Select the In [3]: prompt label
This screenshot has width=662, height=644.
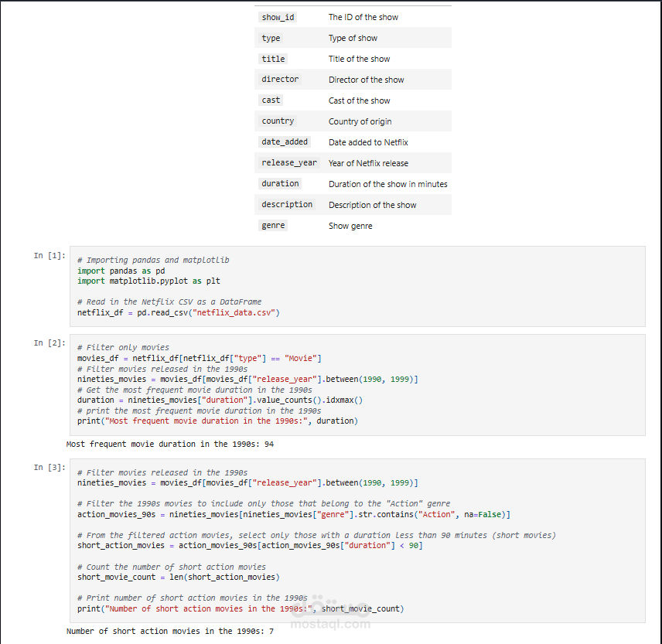(x=49, y=468)
